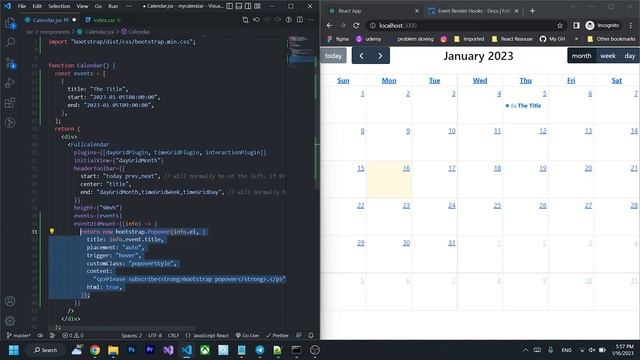The image size is (640, 360).
Task: Click the notifications bell in status bar
Action: [311, 335]
